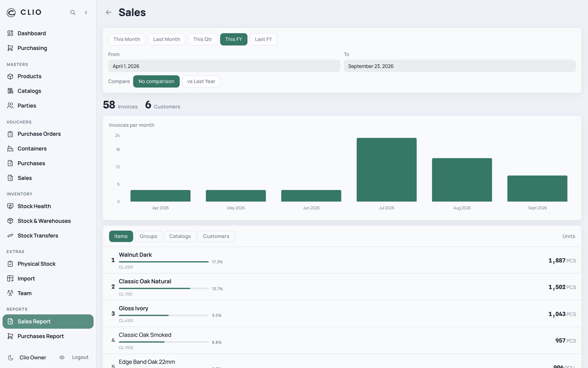Toggle the eye visibility icon near Logout
Image resolution: width=588 pixels, height=368 pixels.
[62, 357]
